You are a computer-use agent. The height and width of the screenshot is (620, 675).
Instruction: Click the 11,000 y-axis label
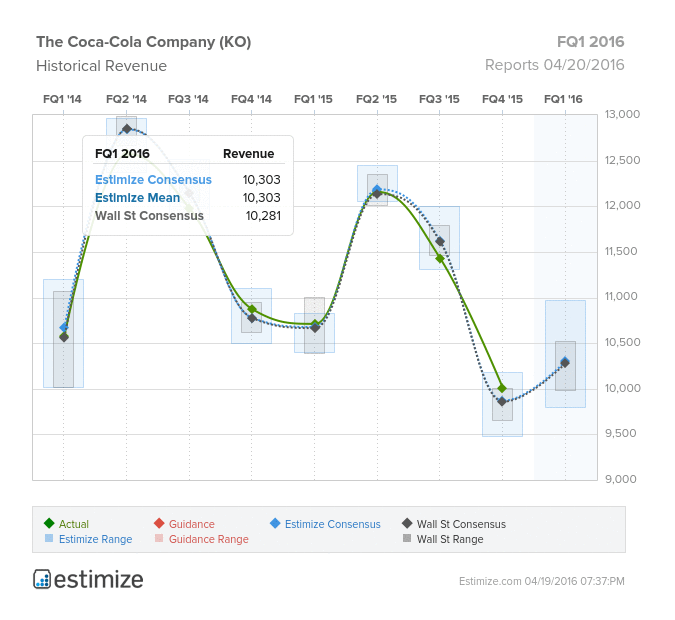[621, 296]
